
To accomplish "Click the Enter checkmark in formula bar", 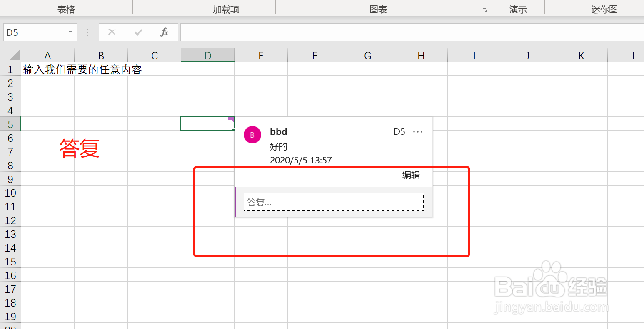I will 138,32.
